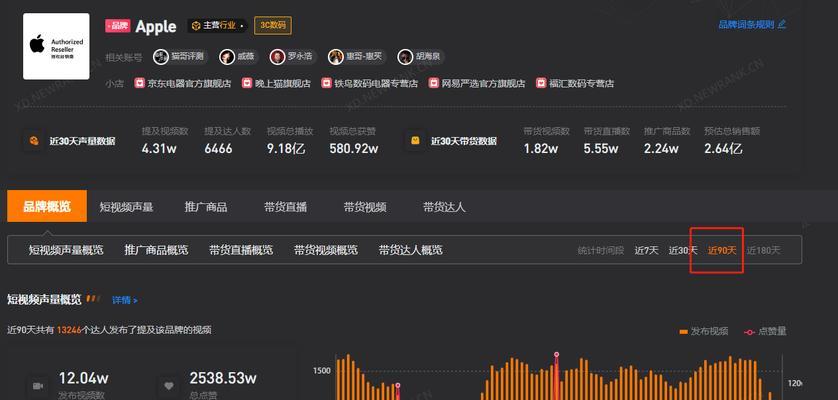Set the statistics period to 近180天
Screen dimensions: 838x400
click(x=764, y=250)
